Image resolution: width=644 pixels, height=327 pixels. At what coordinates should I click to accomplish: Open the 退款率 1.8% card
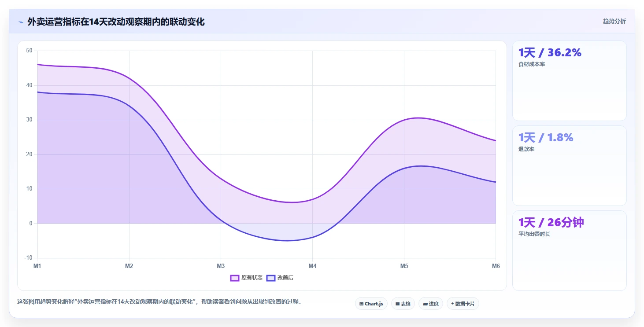(x=570, y=165)
